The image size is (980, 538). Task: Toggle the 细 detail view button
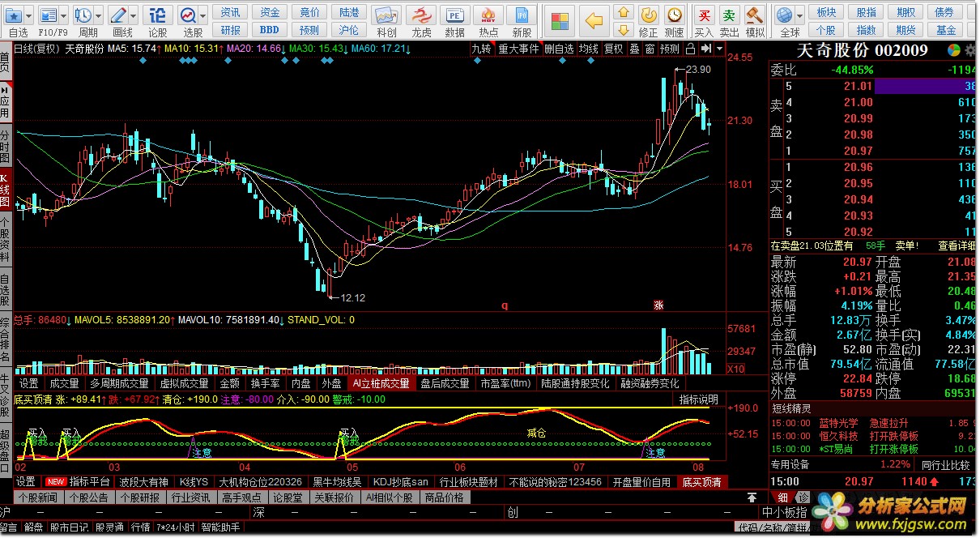(782, 497)
